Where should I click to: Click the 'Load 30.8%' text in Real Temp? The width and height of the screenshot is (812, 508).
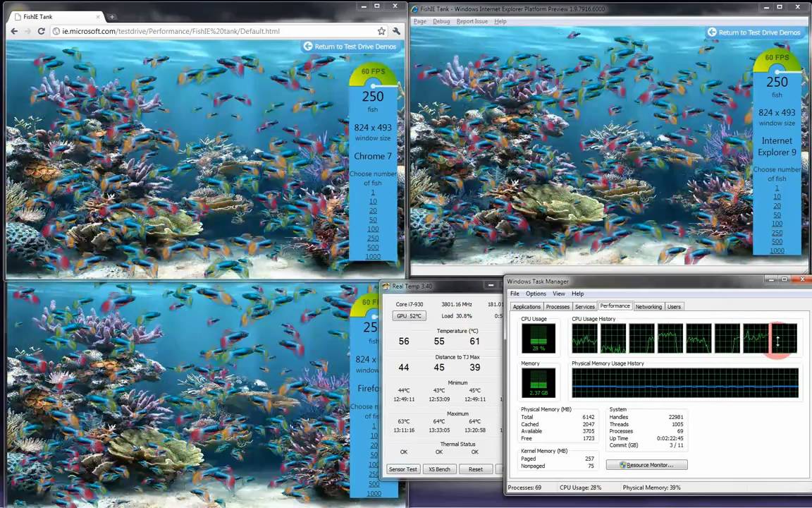point(457,315)
